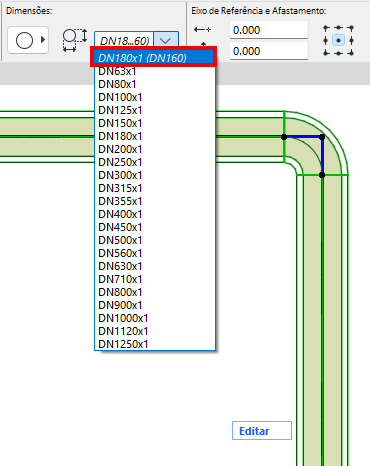Click the horizontal offset value field
This screenshot has height=466, width=370.
coord(269,30)
